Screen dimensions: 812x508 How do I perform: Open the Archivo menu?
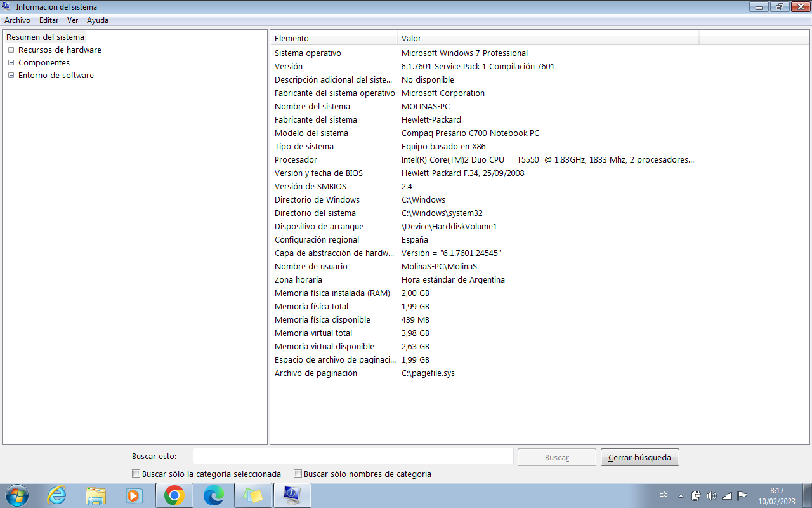click(x=17, y=20)
